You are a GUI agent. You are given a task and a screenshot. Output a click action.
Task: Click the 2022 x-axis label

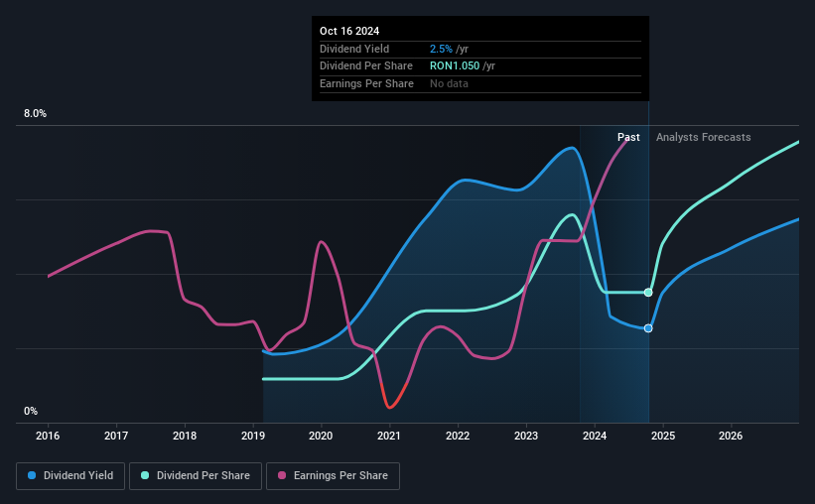click(458, 436)
